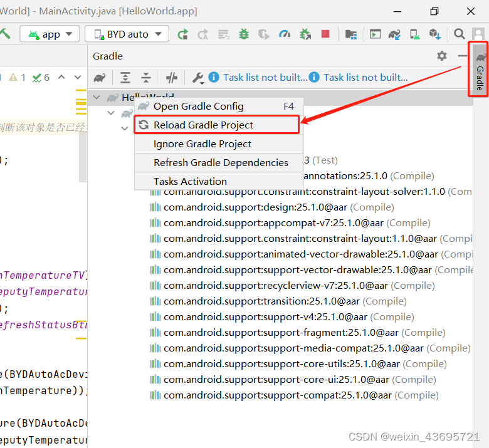This screenshot has width=489, height=448.
Task: Click the Gradle side tool window tab
Action: [480, 70]
